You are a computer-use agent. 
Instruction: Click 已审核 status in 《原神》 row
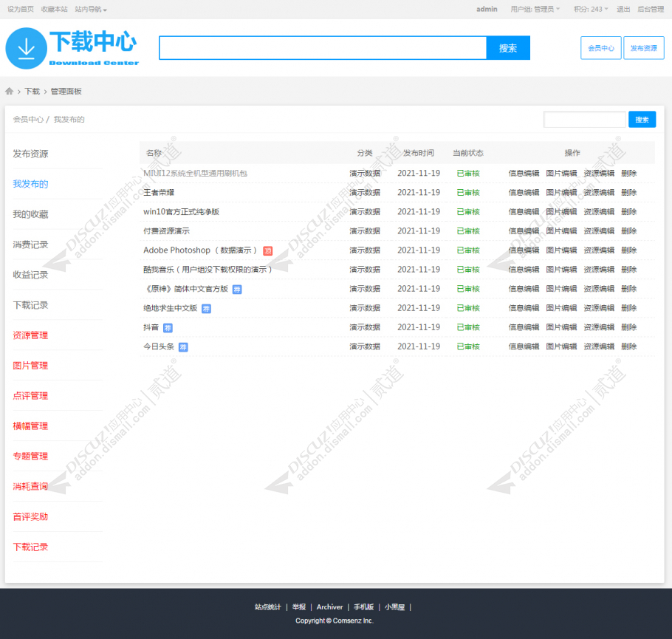point(468,289)
